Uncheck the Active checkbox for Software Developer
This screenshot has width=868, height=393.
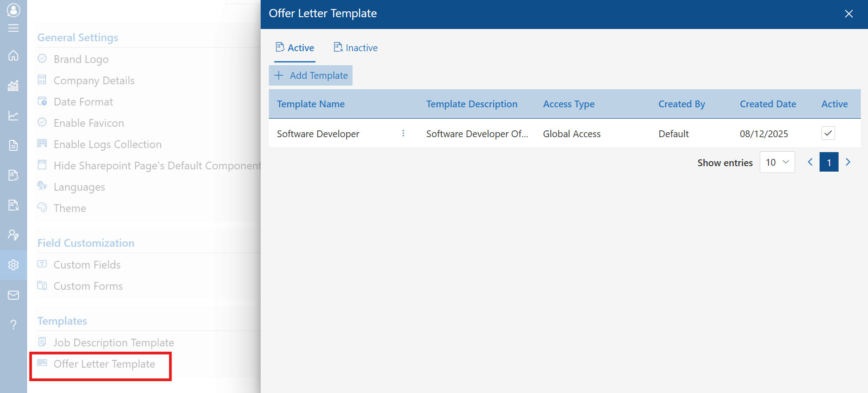[828, 134]
